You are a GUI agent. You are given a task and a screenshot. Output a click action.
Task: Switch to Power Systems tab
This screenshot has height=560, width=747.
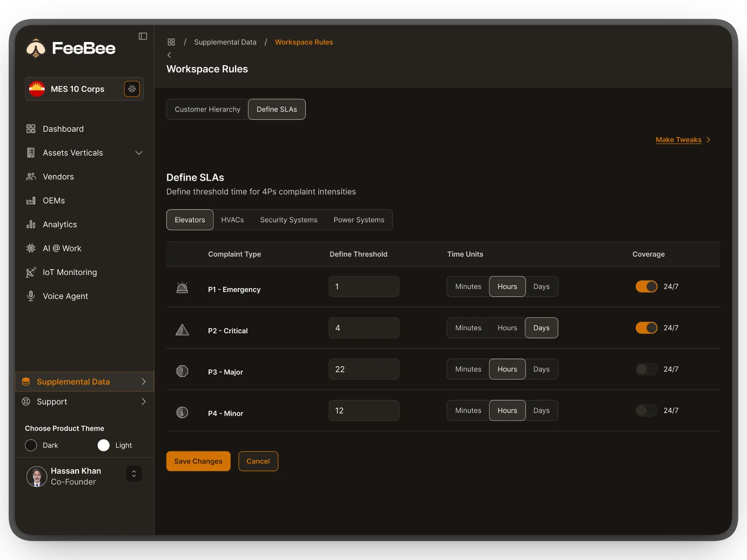click(359, 220)
